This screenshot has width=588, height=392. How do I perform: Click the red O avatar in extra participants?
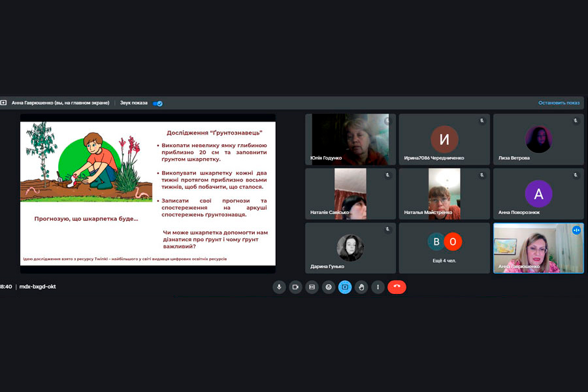point(453,242)
